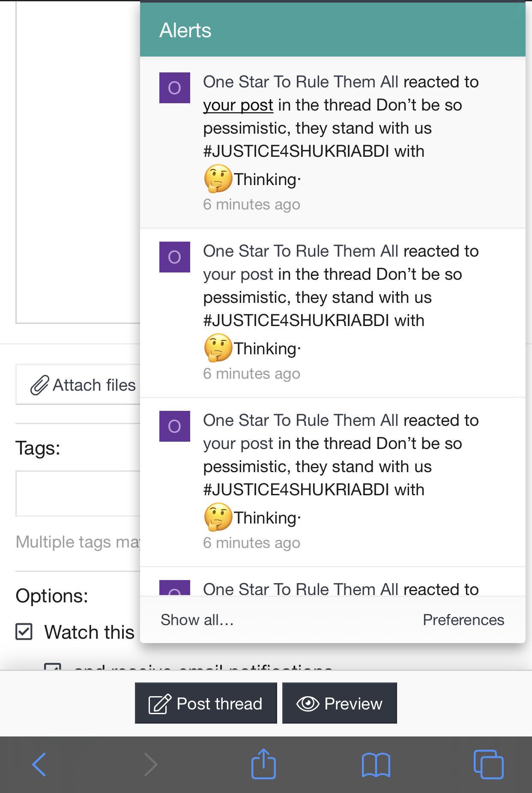Open alert Preferences link
Viewport: 532px width, 793px height.
[463, 620]
